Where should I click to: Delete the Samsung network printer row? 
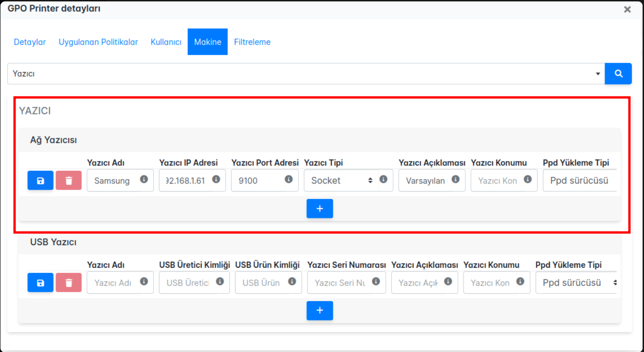69,180
